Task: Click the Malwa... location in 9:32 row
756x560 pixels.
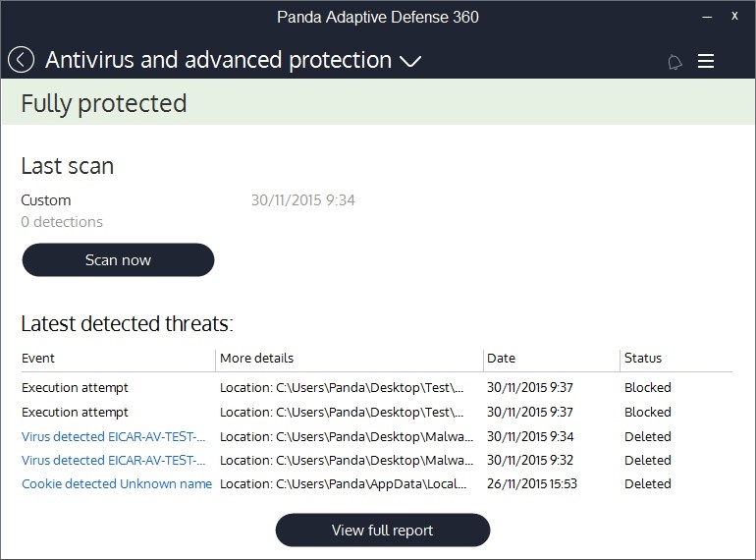Action: [x=347, y=460]
